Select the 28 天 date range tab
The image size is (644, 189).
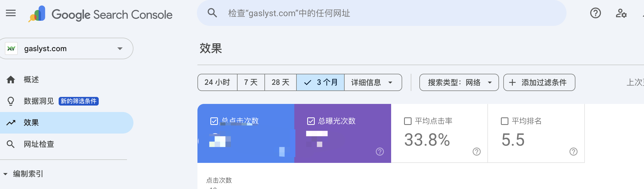[280, 82]
